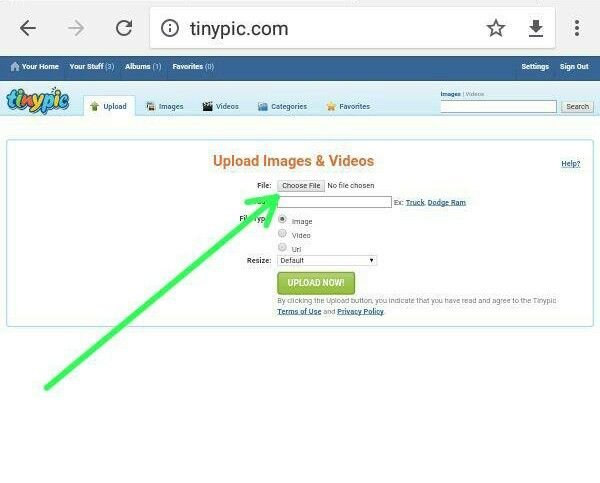Screen dimensions: 600x483
Task: Click the Favorites tab's star icon
Action: tap(331, 106)
